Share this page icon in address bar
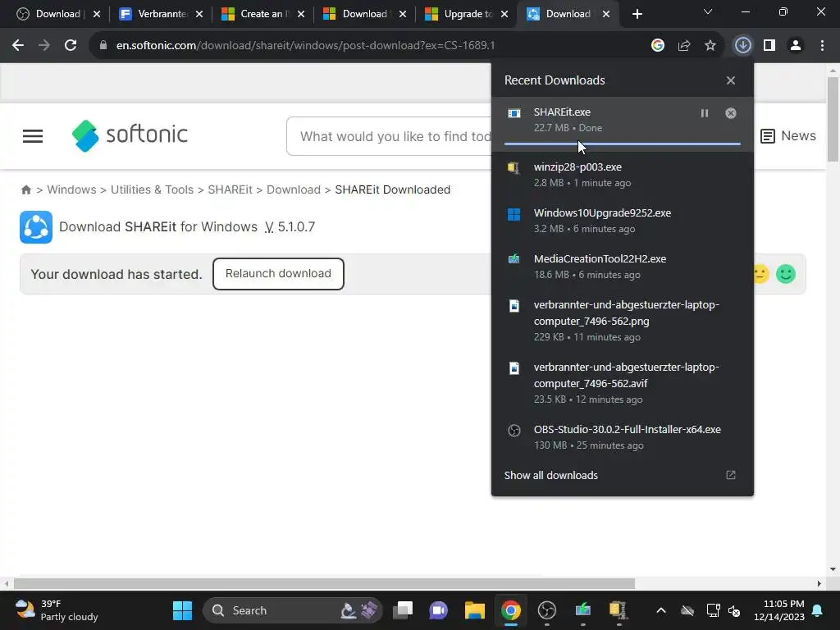Viewport: 840px width, 630px height. (x=684, y=46)
